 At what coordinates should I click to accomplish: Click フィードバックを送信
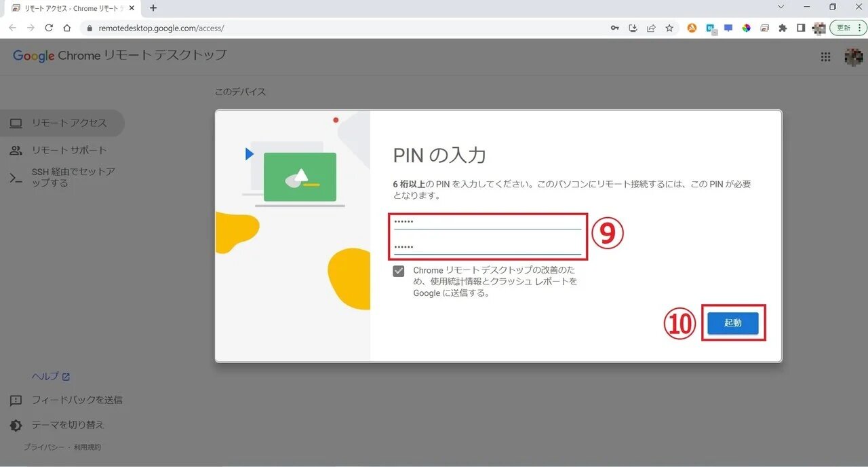(x=66, y=400)
